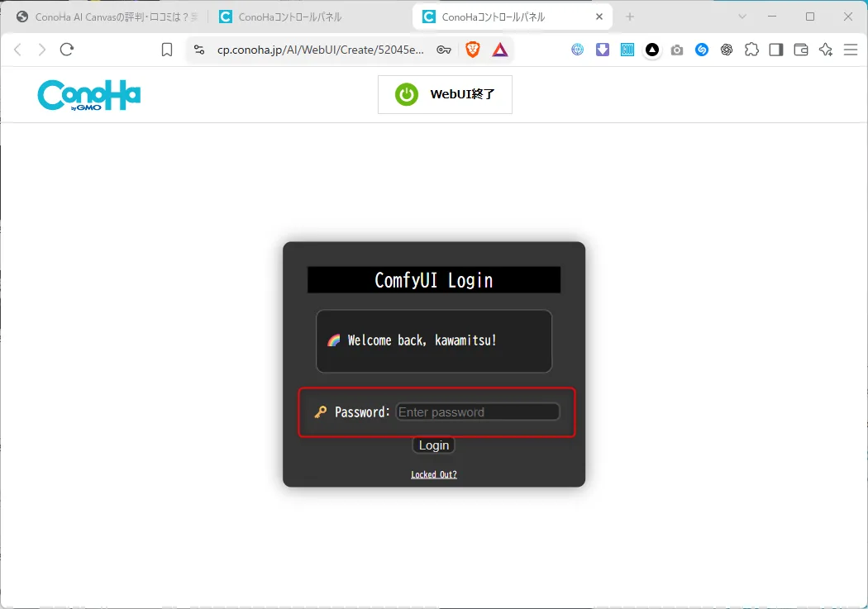868x609 pixels.
Task: Open saved passwords key icon
Action: (443, 50)
